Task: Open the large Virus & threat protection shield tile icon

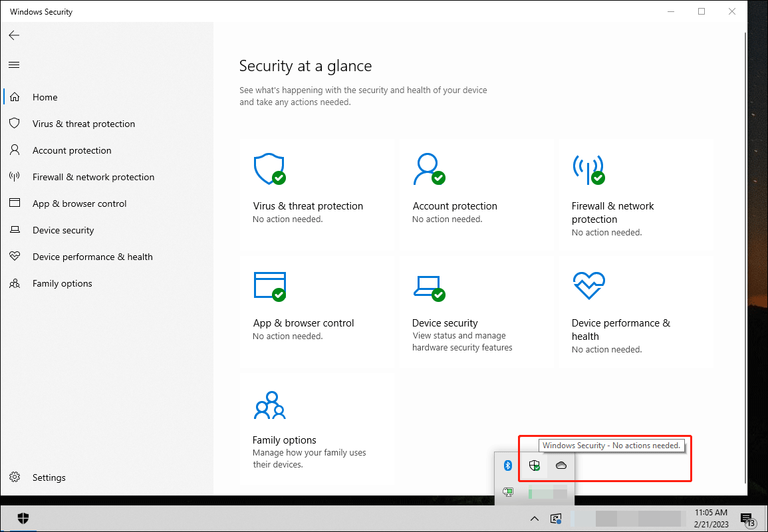Action: 269,169
